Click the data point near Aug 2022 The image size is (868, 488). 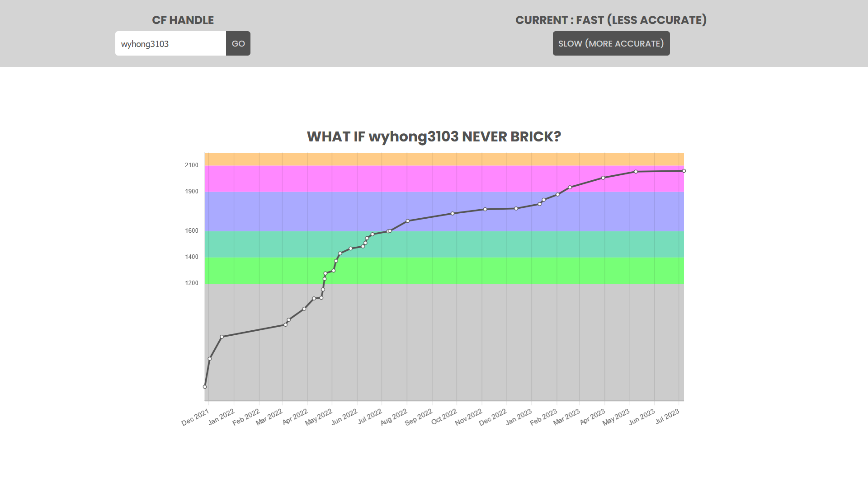pyautogui.click(x=408, y=221)
